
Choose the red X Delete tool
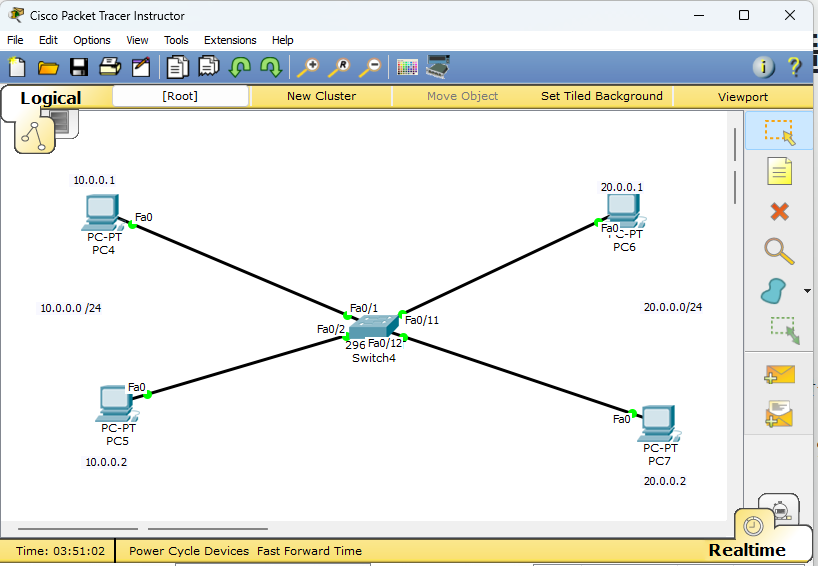click(779, 211)
